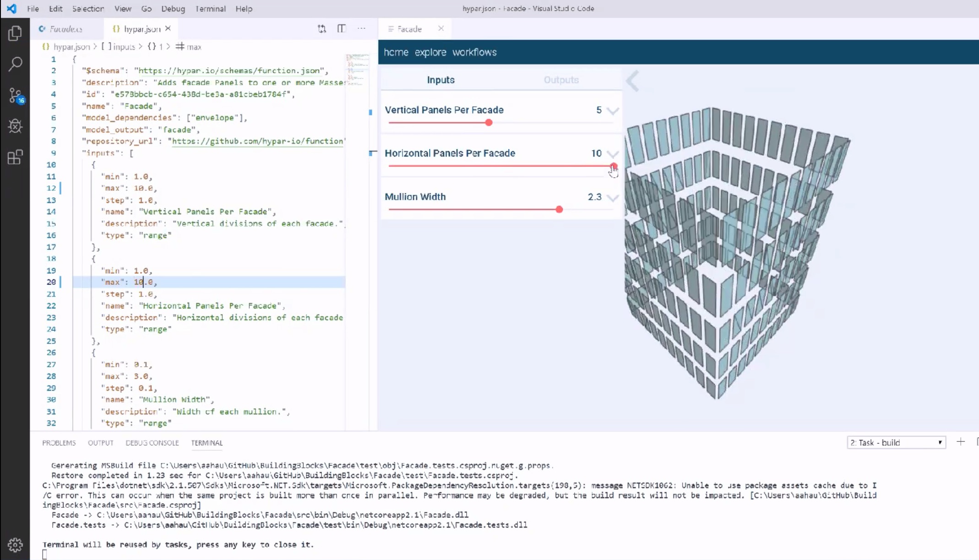Viewport: 979px width, 560px height.
Task: Open Manage gear at bottom left
Action: click(15, 544)
